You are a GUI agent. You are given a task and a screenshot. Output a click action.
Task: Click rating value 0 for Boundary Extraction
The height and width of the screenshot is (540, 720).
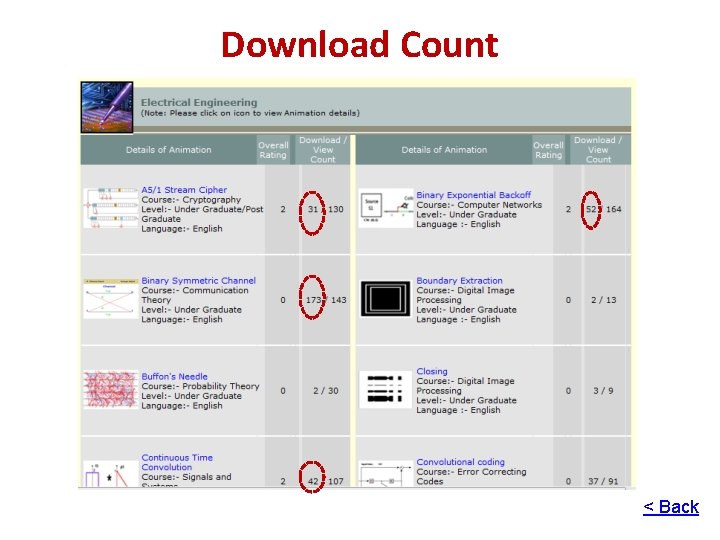coord(568,300)
